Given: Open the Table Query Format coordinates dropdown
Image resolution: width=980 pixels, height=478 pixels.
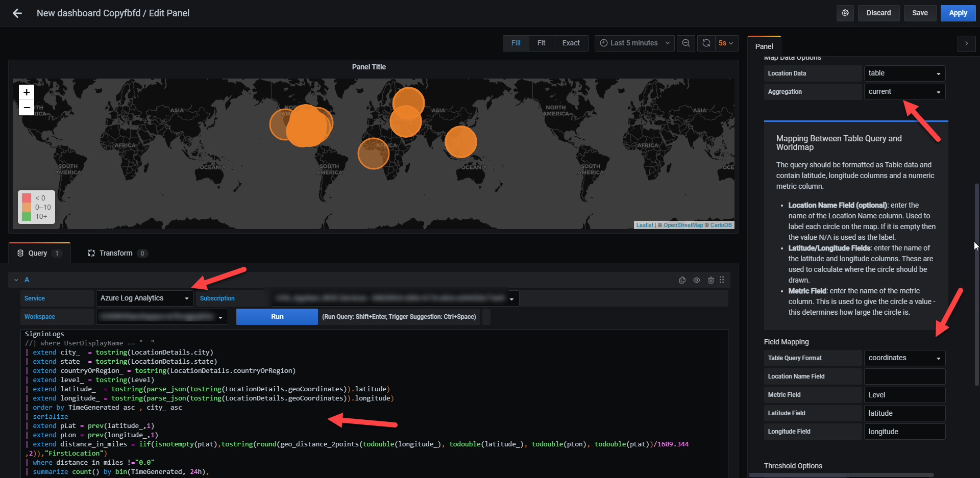Looking at the screenshot, I should click(904, 358).
